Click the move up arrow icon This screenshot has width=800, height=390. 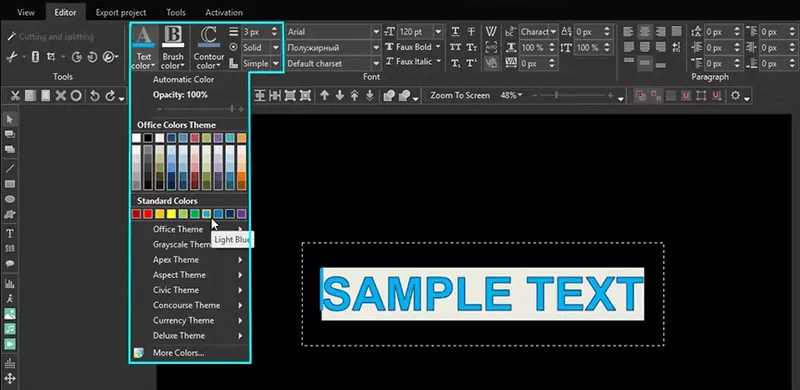[324, 95]
